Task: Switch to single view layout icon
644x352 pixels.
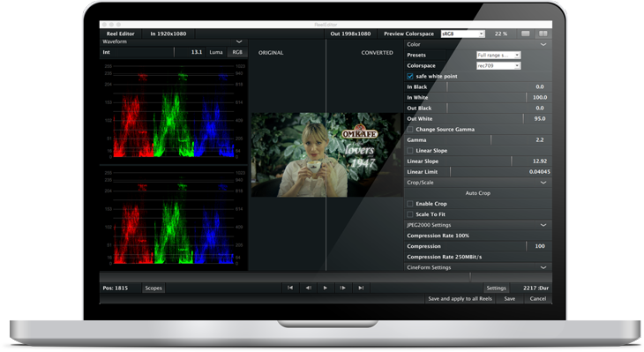Action: coord(525,34)
